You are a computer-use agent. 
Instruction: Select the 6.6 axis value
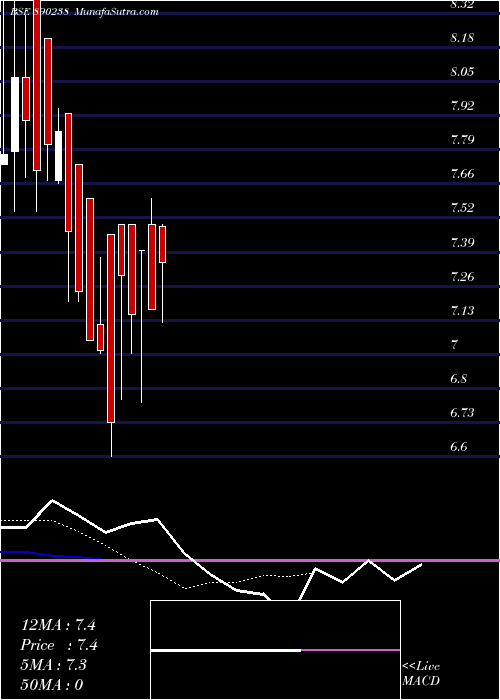pos(459,447)
